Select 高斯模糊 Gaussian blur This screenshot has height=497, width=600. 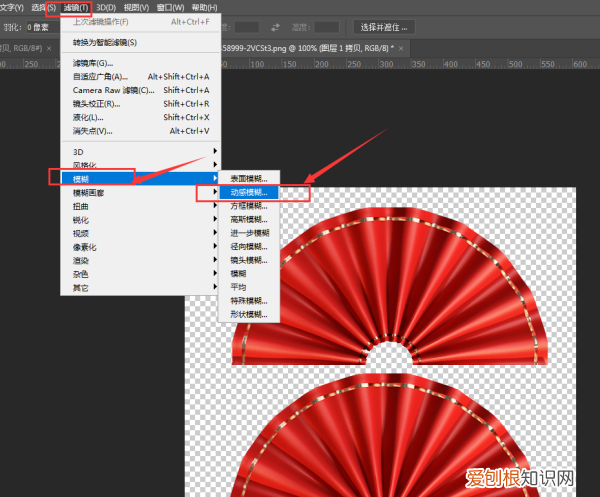pyautogui.click(x=250, y=218)
